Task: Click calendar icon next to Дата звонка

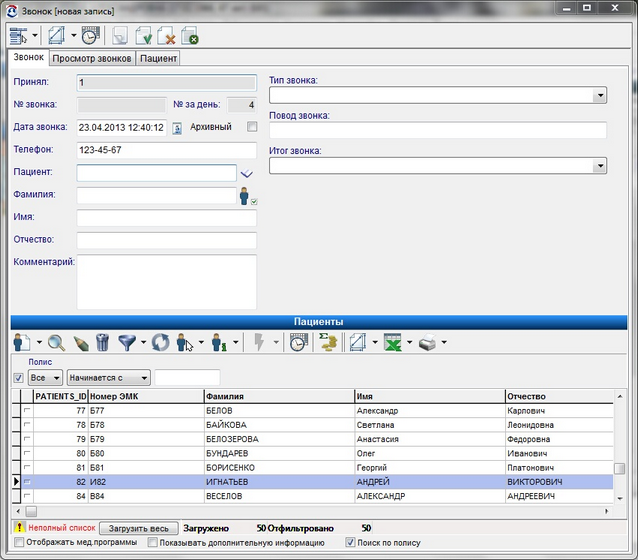Action: (x=177, y=128)
